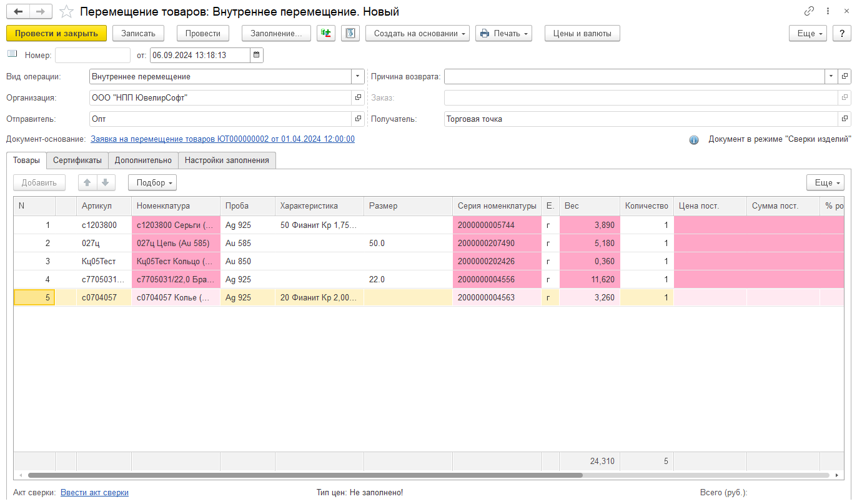This screenshot has width=852, height=504.
Task: Open document report icon next to green icon
Action: pyautogui.click(x=350, y=33)
